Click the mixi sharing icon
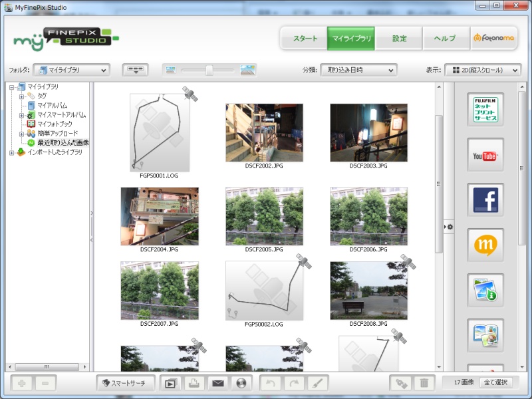Viewport: 532px width, 399px height. click(485, 245)
